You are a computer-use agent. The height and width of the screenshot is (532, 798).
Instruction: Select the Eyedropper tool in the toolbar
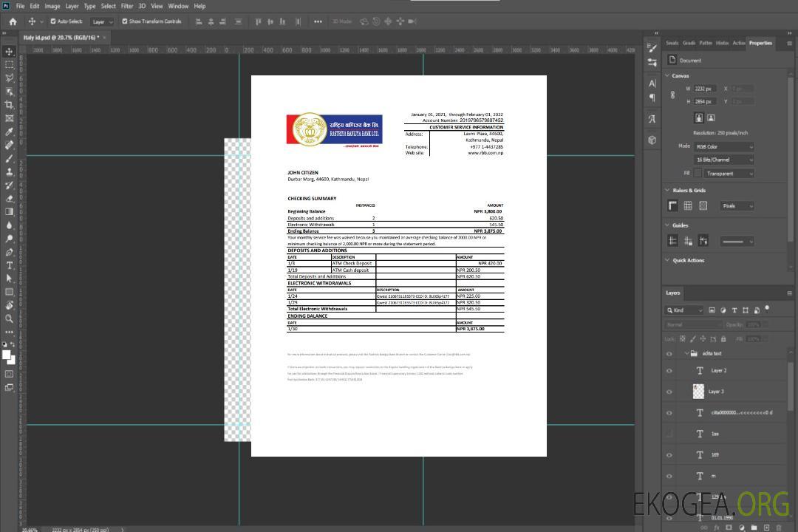coord(9,132)
